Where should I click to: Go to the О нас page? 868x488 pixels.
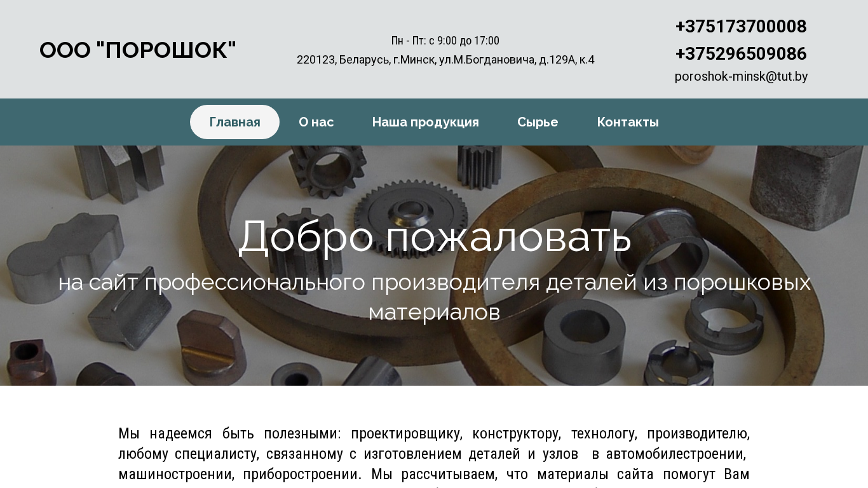316,122
